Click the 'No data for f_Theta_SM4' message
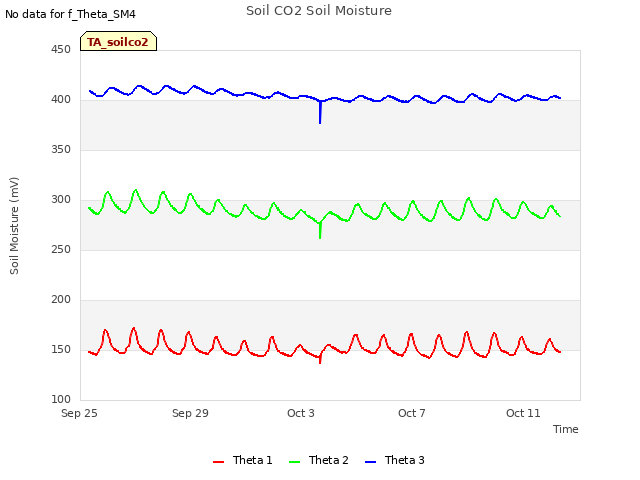 70,14
